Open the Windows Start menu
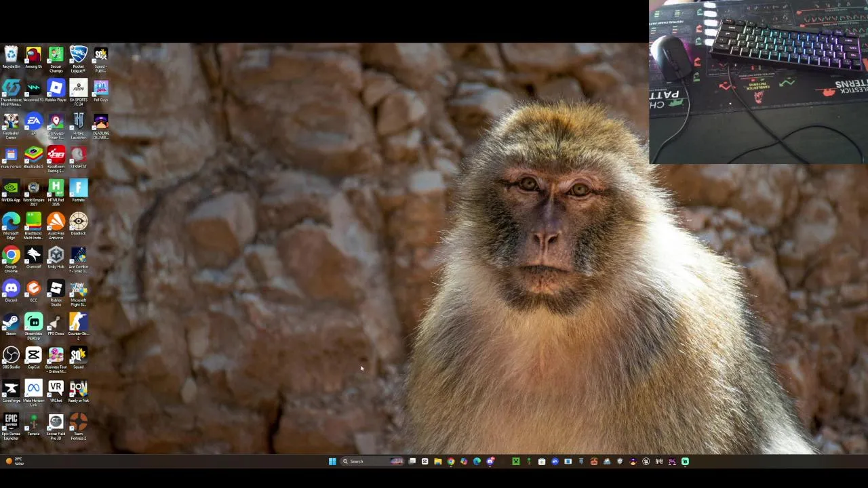This screenshot has width=868, height=488. (x=332, y=462)
